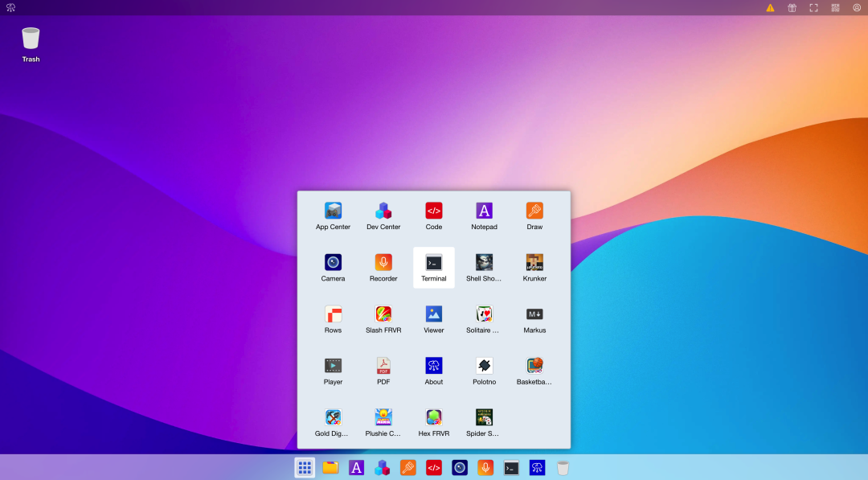868x480 pixels.
Task: Open the Rows spreadsheet app
Action: 333,314
